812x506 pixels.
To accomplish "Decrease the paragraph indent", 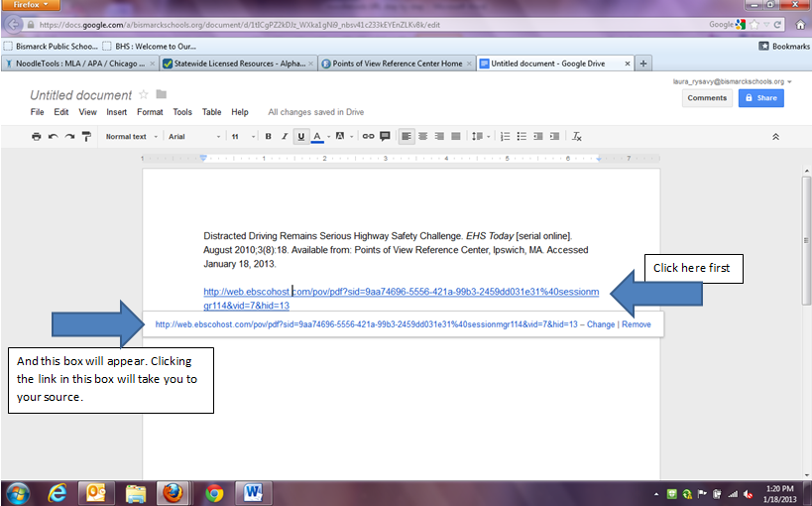I will (x=538, y=136).
